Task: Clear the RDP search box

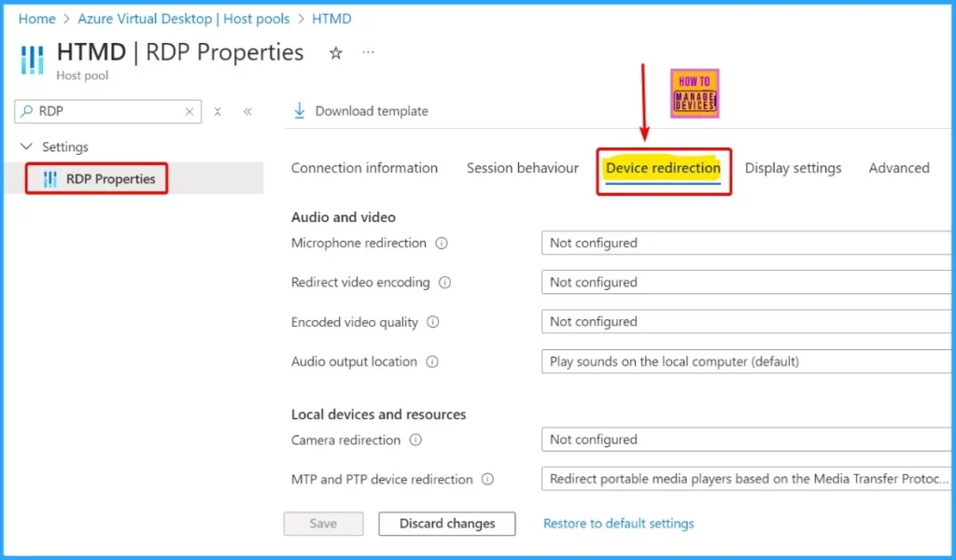Action: [190, 111]
